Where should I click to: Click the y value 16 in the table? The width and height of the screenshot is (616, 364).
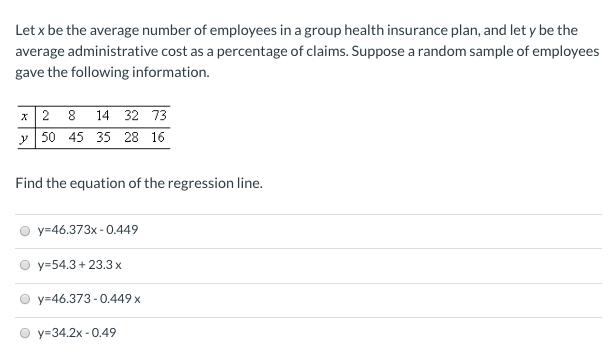pos(158,137)
